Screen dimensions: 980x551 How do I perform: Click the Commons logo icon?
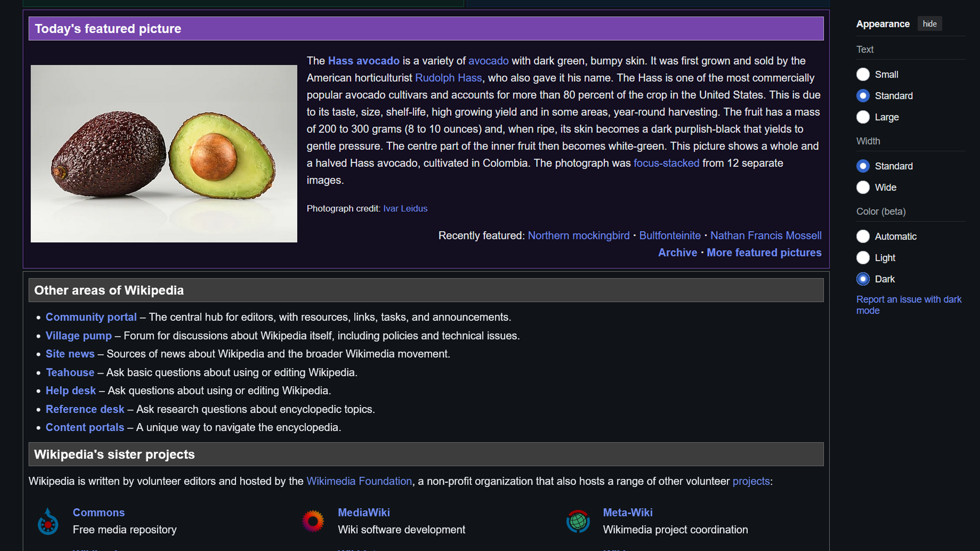pyautogui.click(x=48, y=521)
